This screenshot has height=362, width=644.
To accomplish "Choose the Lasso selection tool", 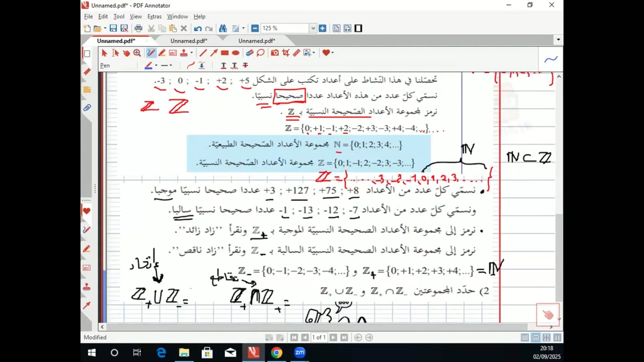I will (261, 53).
